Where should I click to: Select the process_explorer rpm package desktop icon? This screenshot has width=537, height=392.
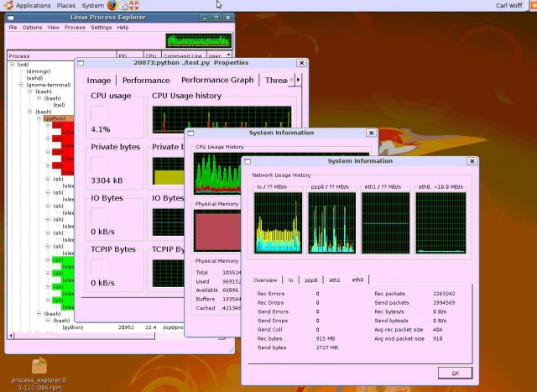tap(39, 374)
